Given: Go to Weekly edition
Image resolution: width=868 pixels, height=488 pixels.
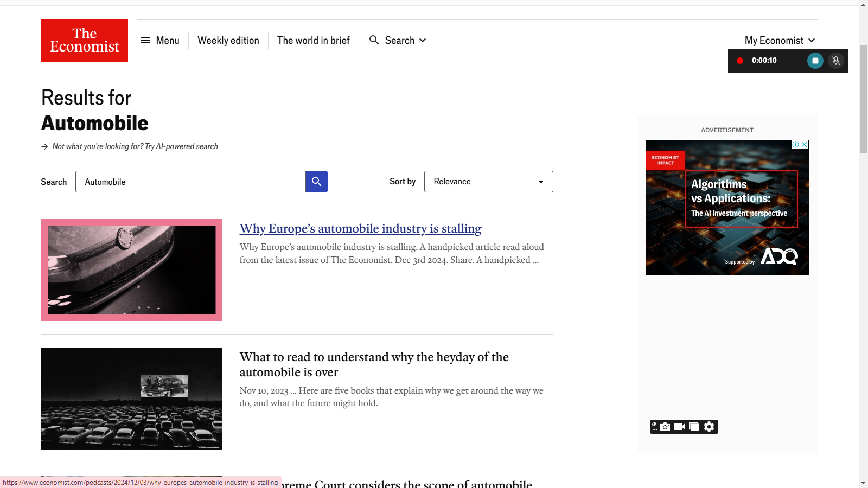Looking at the screenshot, I should [x=228, y=41].
